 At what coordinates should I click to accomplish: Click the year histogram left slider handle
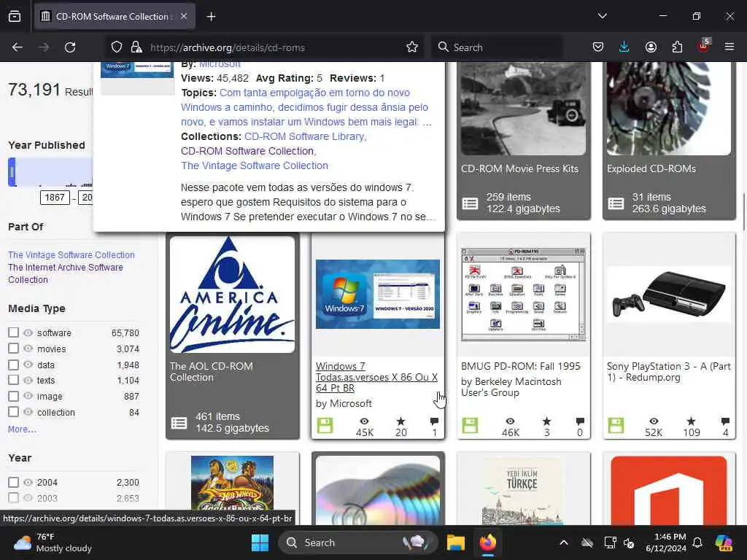(x=12, y=172)
